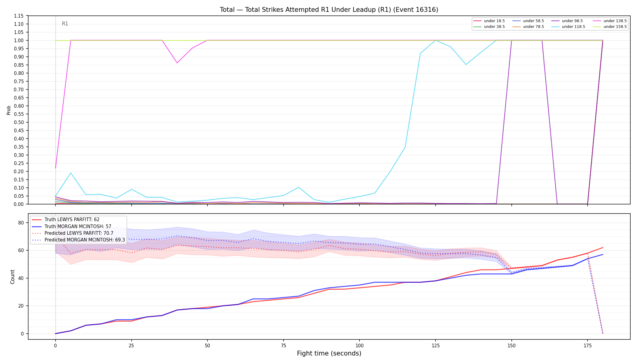Screen dimensions: 637x364
Task: Click 'Predicted LEWYS PARFITT: 70.7' legend entry
Action: point(72,233)
